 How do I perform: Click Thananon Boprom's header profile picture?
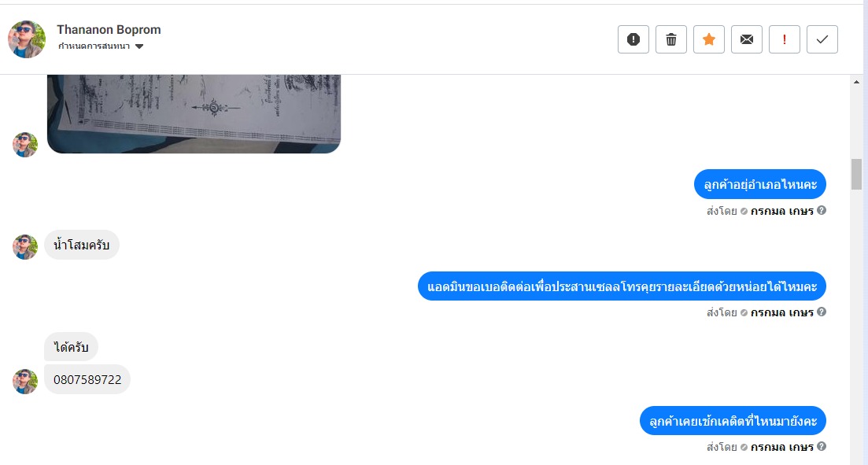pyautogui.click(x=27, y=39)
